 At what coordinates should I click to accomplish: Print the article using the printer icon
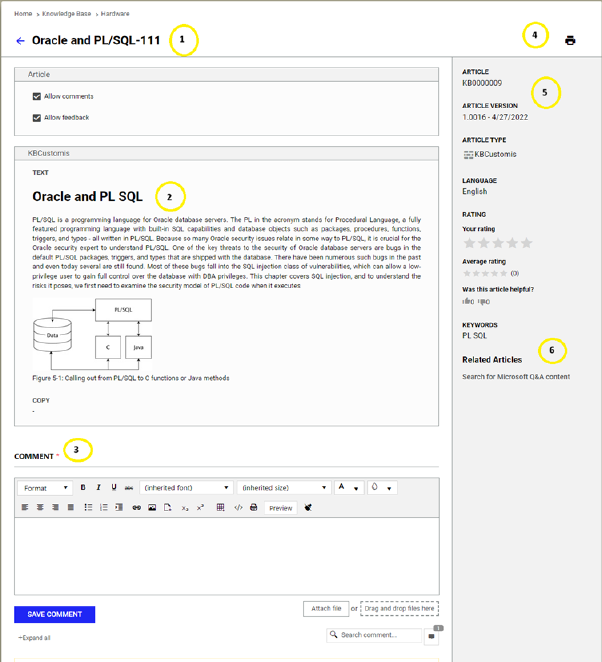pyautogui.click(x=570, y=41)
